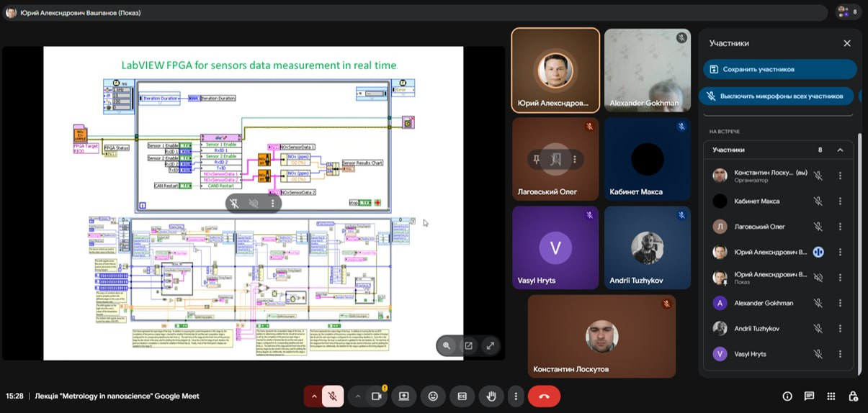Screen dimensions: 868x413
Task: Select Константин Лоскутов in participants list
Action: click(778, 176)
